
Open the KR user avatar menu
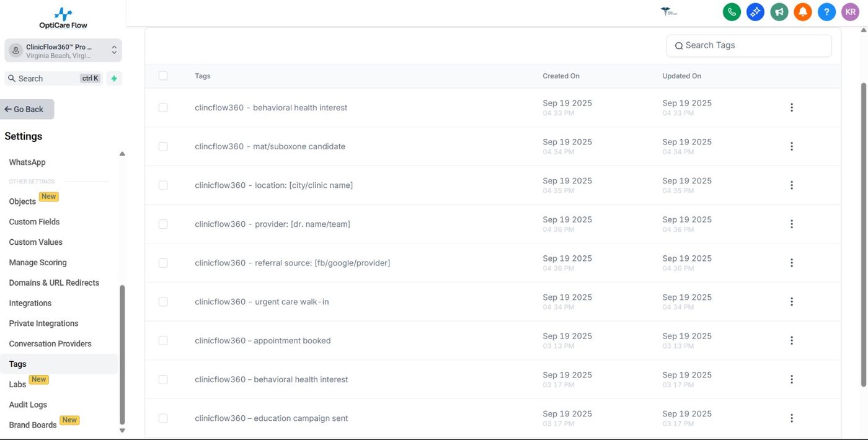[x=850, y=12]
